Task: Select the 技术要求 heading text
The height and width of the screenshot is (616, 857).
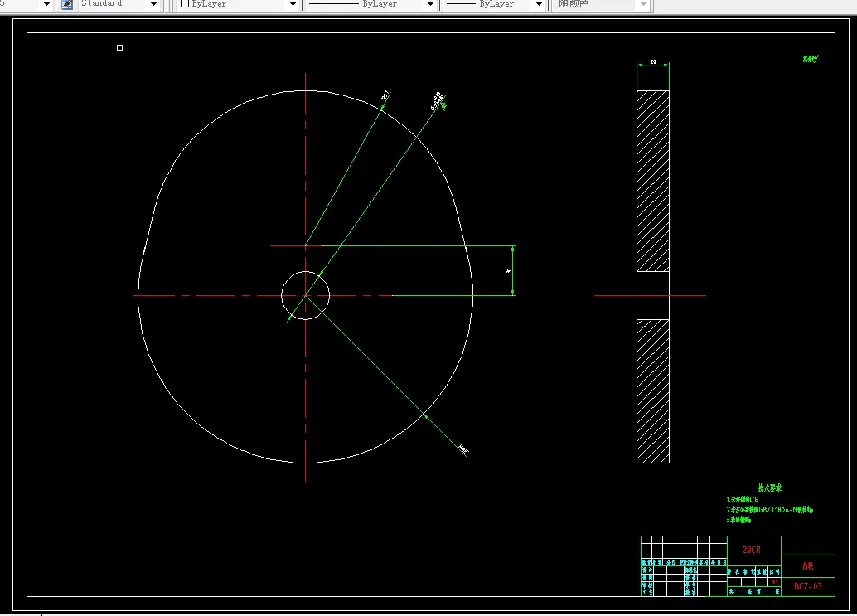Action: click(769, 488)
